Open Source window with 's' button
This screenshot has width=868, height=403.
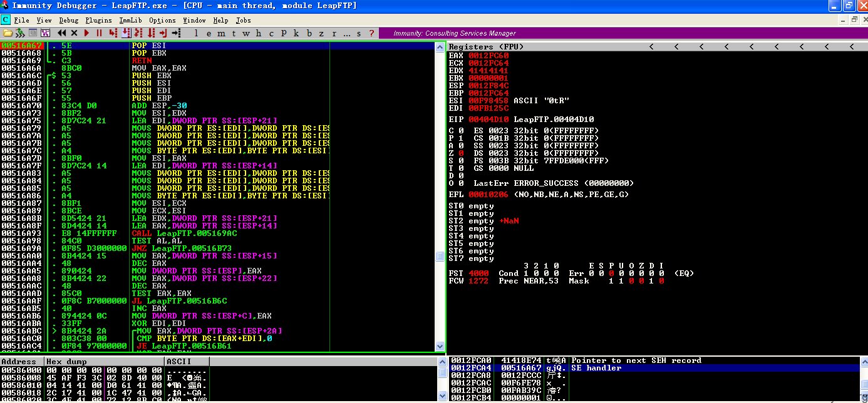point(359,33)
